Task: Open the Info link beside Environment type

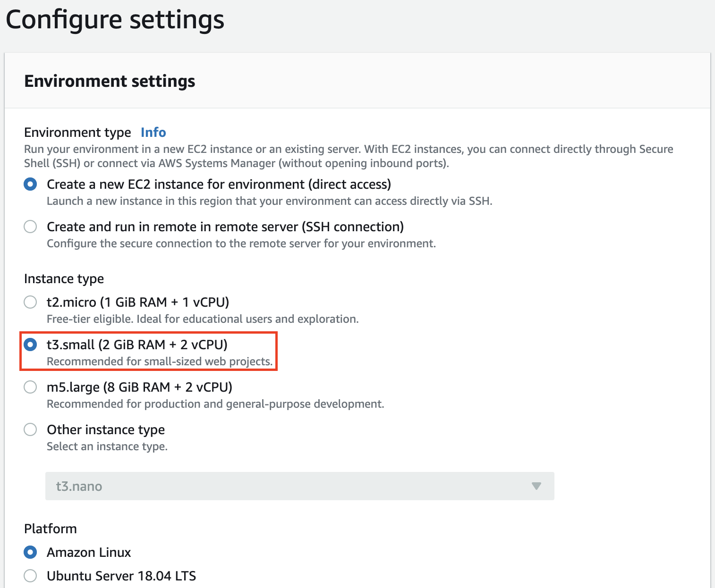Action: click(x=153, y=132)
